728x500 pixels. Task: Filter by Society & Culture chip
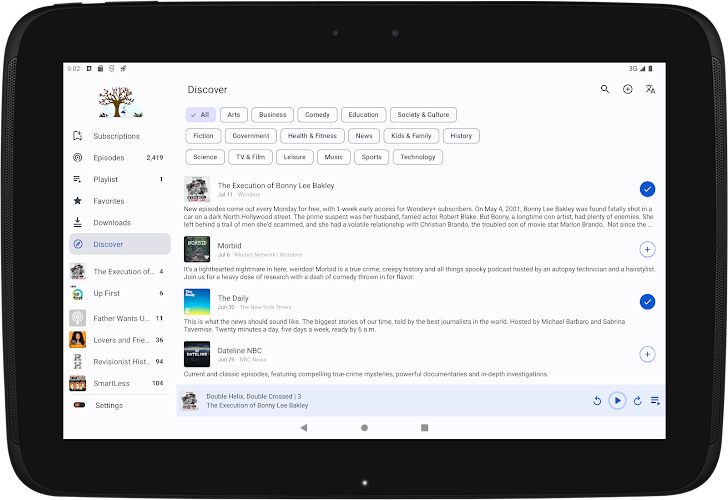point(423,115)
